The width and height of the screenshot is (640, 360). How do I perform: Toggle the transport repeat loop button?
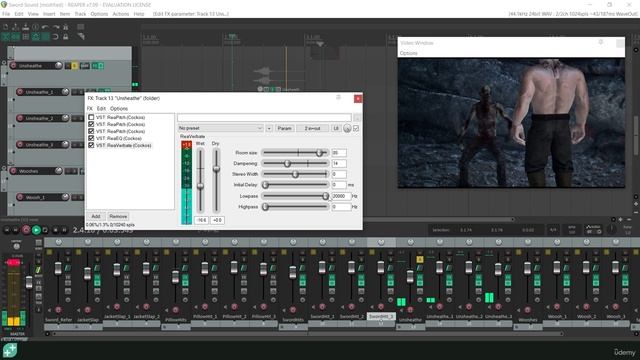[x=45, y=230]
